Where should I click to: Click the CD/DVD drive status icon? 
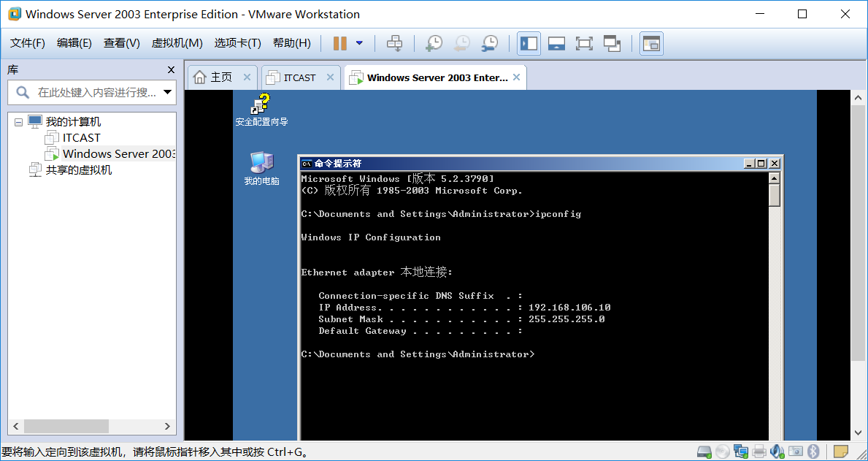723,452
